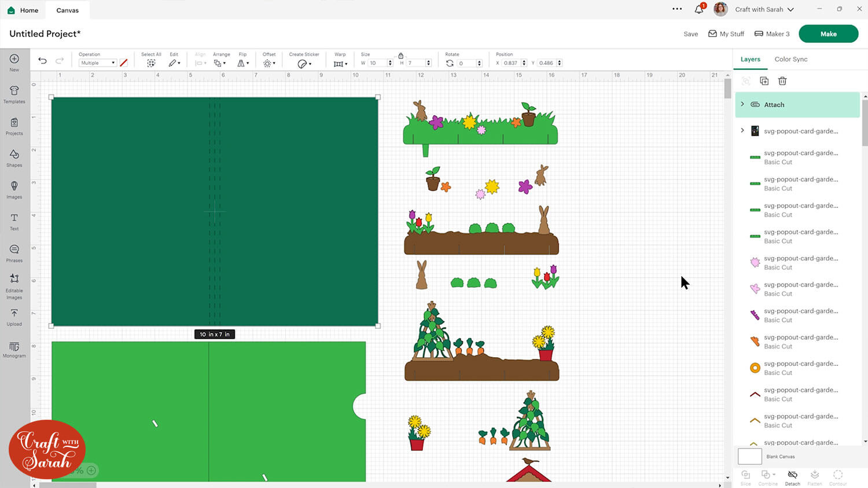Open the Monogram tool
Viewport: 868px width, 488px height.
click(14, 349)
